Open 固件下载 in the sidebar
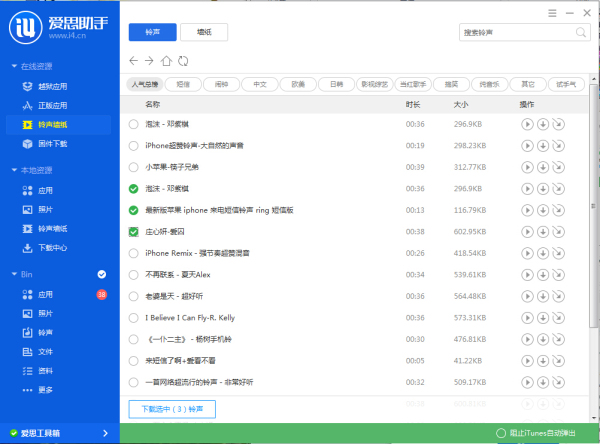Screen dimensions: 600x444 [x=52, y=143]
